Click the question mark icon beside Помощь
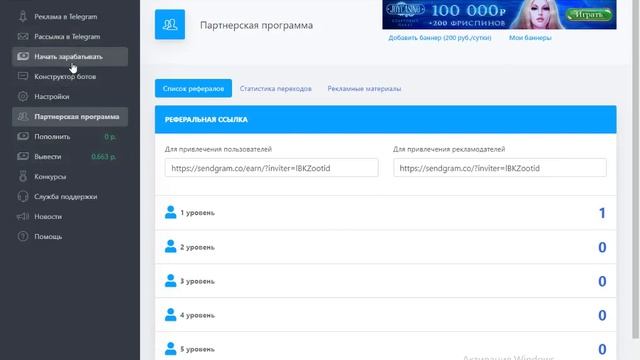 coord(23,236)
